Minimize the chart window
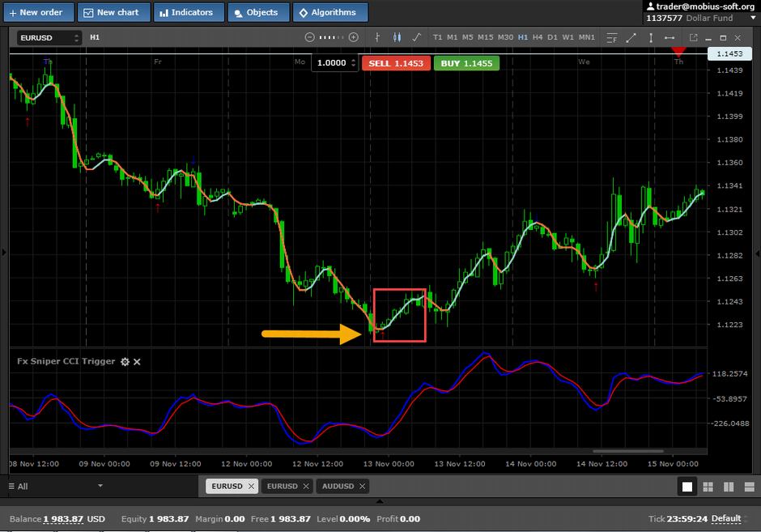This screenshot has height=532, width=761. 708,38
